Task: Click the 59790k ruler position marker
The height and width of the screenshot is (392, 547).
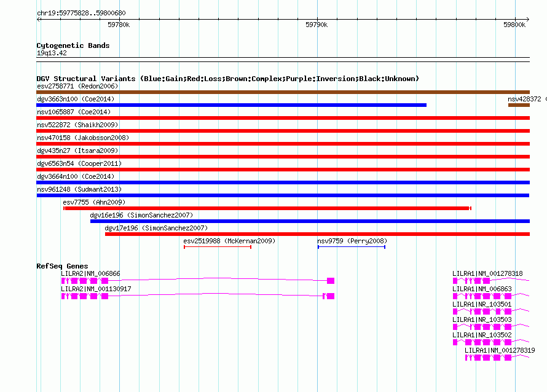Action: coord(317,25)
